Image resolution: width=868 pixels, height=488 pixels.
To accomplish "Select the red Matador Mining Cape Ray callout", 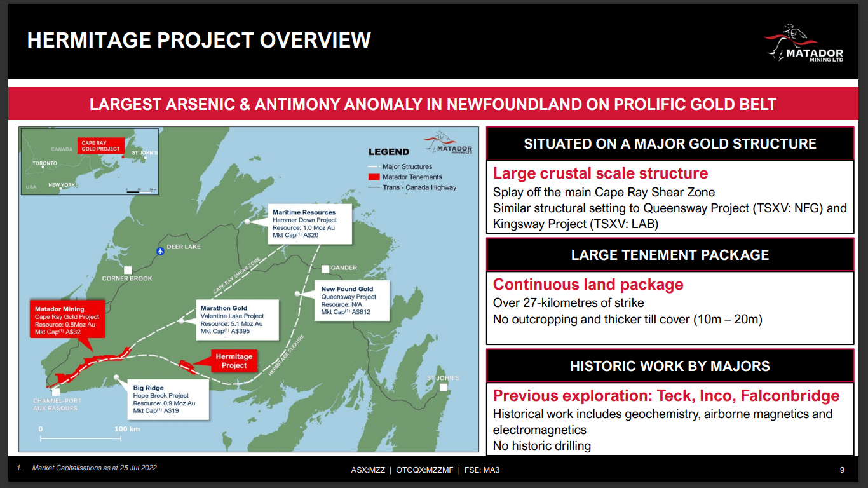I will (x=68, y=320).
